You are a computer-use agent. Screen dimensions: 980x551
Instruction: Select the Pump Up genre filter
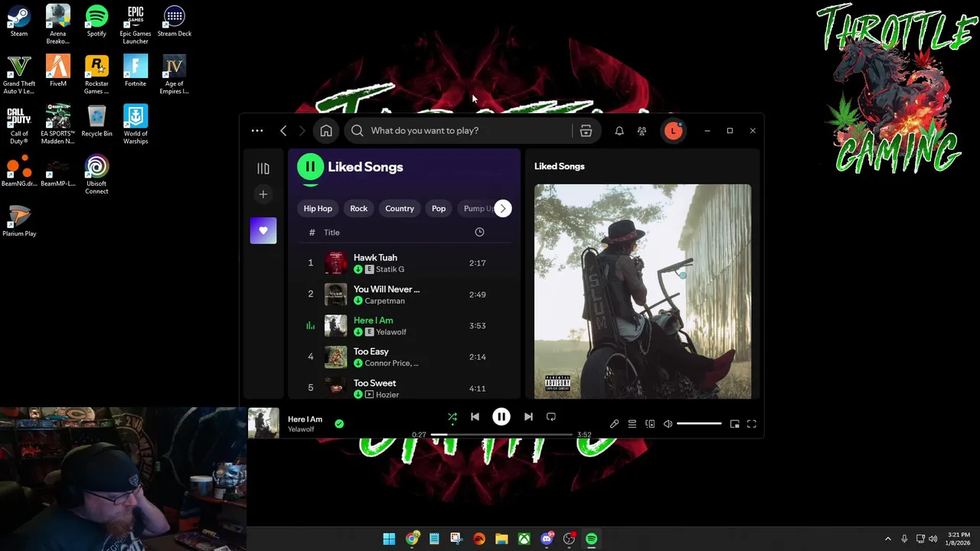click(476, 208)
